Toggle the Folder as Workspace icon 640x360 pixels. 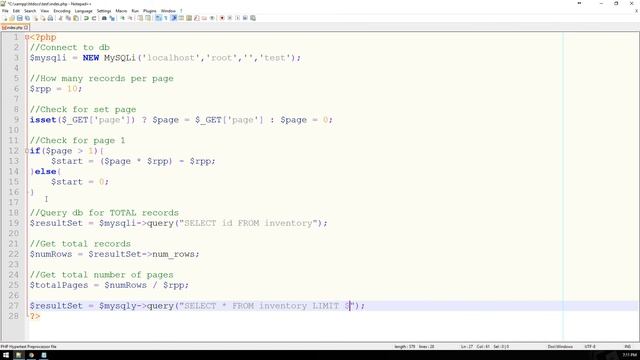pyautogui.click(x=204, y=18)
